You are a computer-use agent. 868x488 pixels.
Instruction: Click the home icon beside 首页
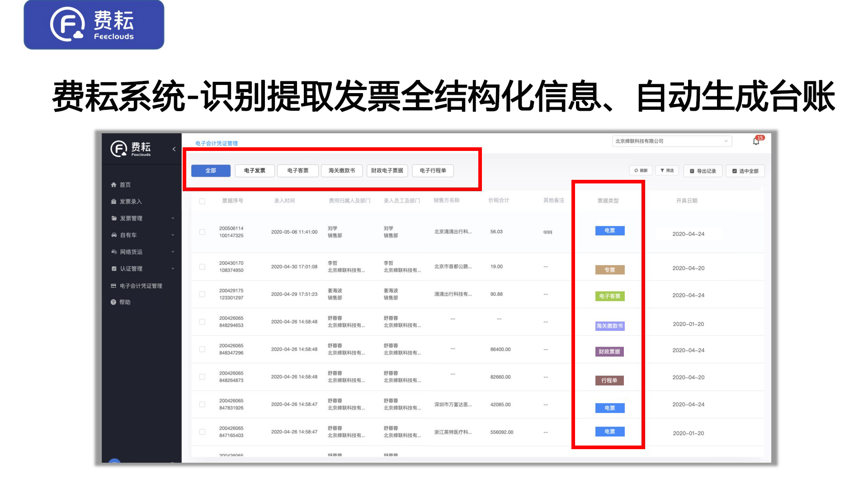point(113,185)
